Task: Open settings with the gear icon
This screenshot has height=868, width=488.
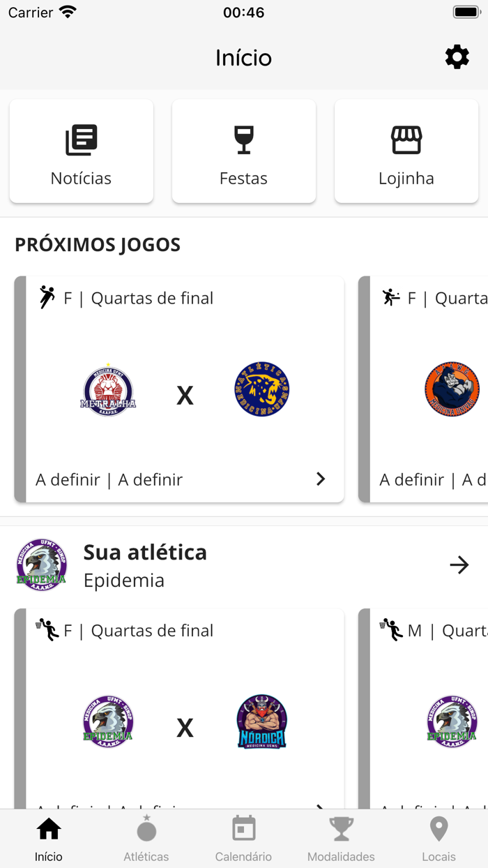Action: [x=457, y=57]
